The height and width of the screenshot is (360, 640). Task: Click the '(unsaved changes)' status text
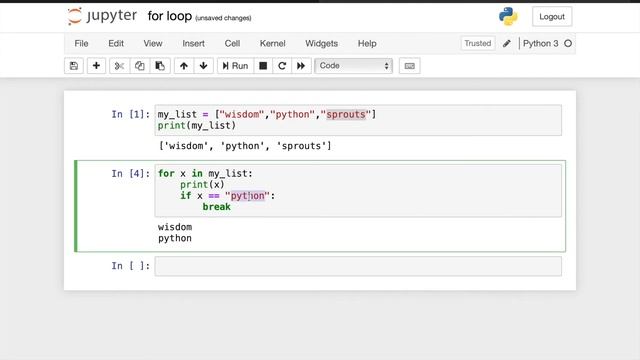coord(223,18)
